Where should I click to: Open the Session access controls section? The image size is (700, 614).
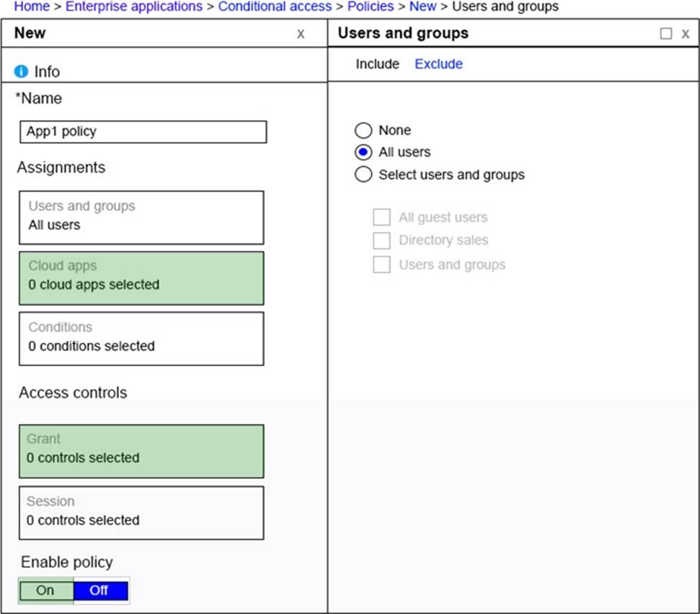(141, 513)
